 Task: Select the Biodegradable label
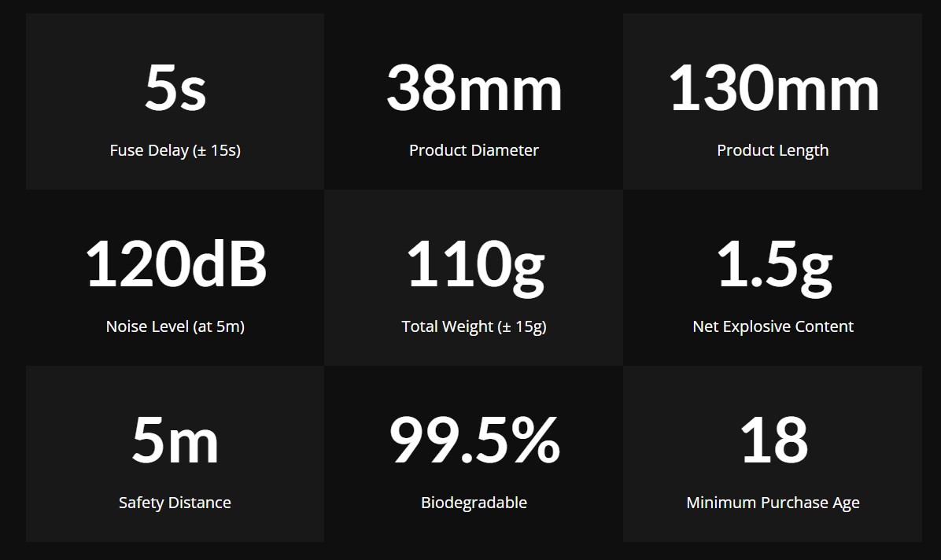point(474,503)
